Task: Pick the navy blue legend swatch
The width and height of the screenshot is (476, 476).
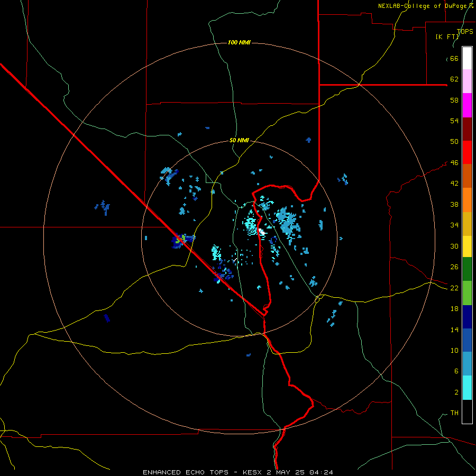Action: 467,317
